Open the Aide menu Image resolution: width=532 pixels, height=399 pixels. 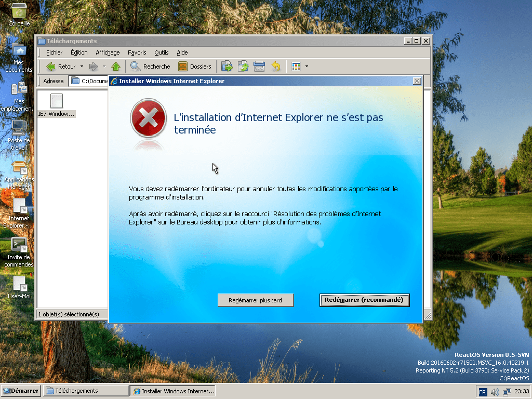pyautogui.click(x=182, y=52)
